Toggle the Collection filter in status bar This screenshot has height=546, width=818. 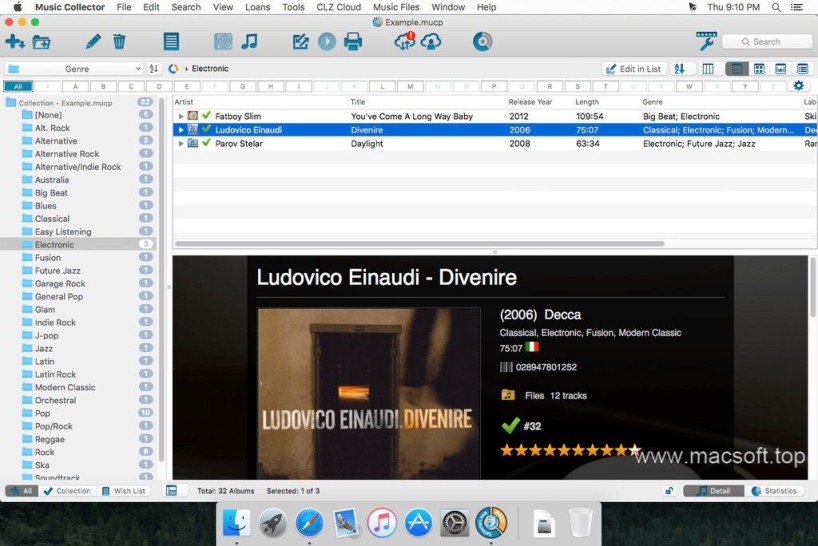pos(67,491)
